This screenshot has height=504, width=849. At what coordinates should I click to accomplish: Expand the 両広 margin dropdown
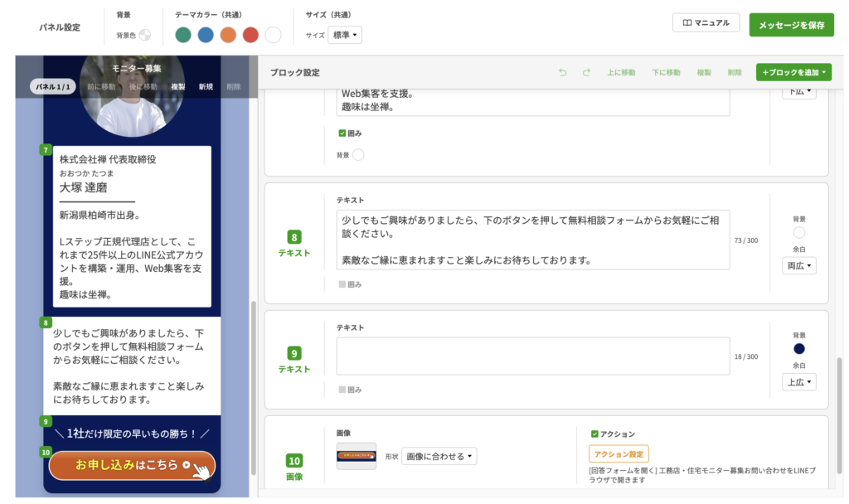click(x=799, y=265)
